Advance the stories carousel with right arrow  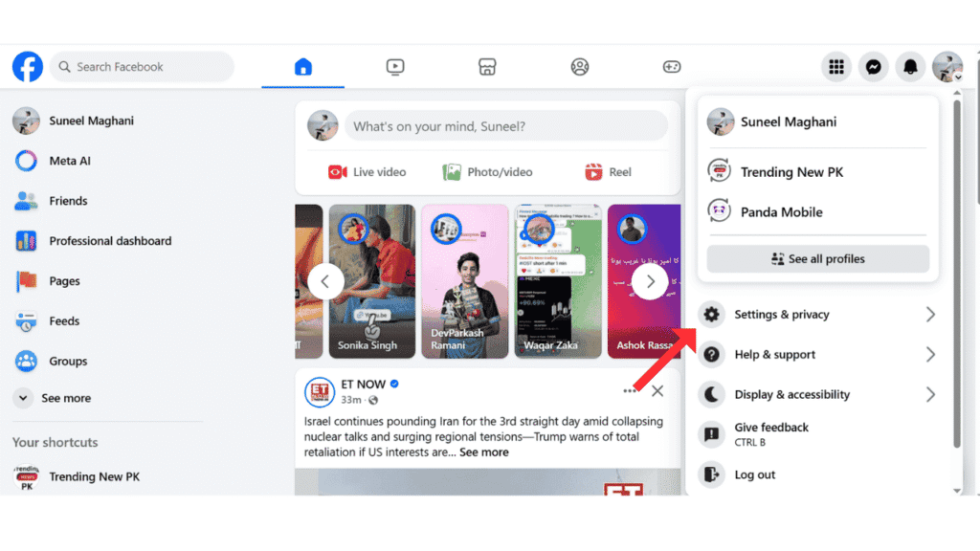pos(650,281)
